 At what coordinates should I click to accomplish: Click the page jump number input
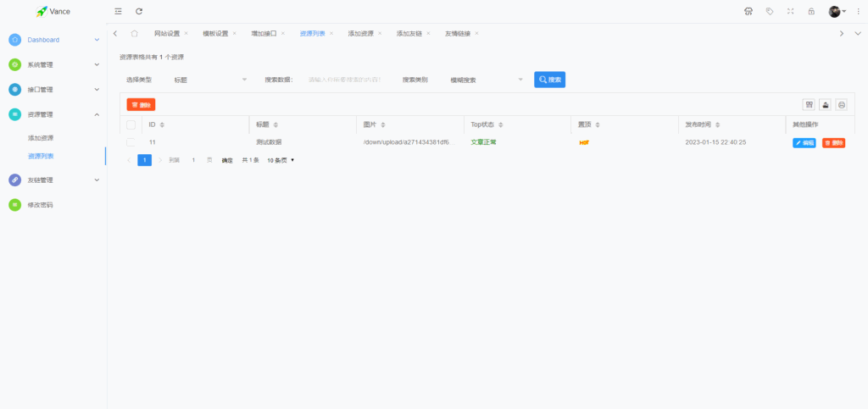[x=194, y=160]
